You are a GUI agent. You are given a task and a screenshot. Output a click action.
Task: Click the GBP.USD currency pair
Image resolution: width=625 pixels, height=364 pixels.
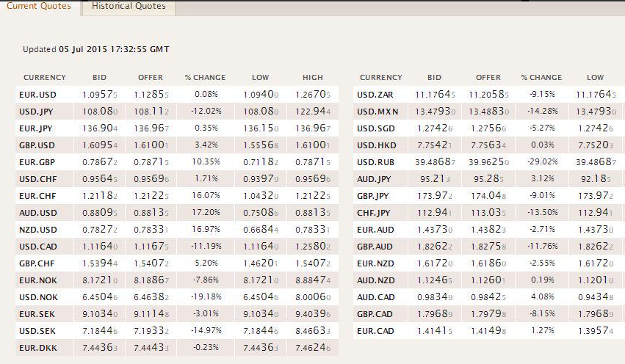[37, 145]
